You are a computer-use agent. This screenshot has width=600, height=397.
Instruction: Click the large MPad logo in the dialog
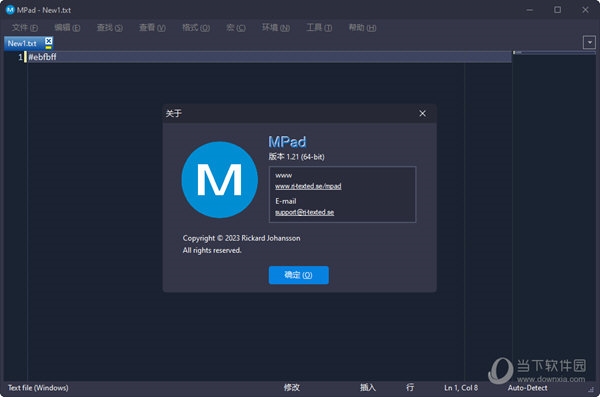[220, 180]
